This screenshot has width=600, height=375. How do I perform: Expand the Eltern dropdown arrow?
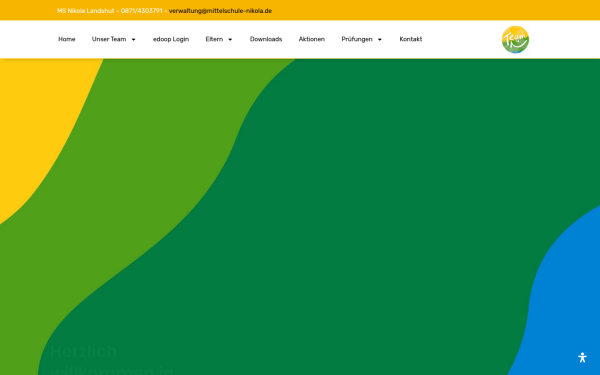(x=230, y=39)
